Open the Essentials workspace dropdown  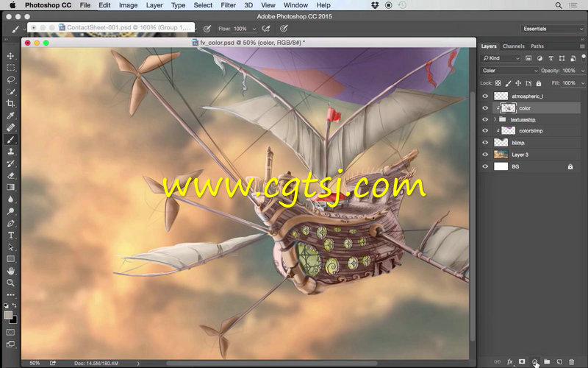(553, 29)
